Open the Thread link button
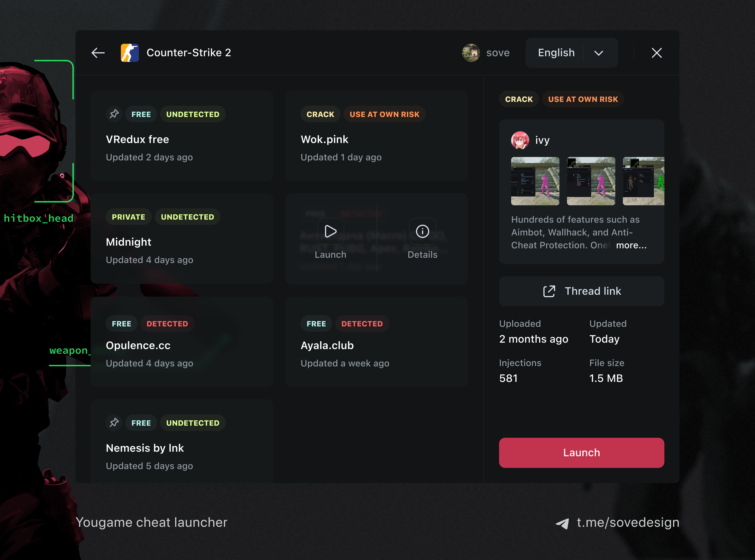 coord(581,291)
